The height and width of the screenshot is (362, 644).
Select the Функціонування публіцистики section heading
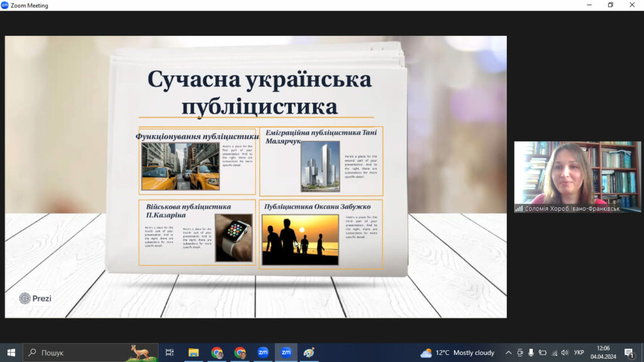point(197,136)
